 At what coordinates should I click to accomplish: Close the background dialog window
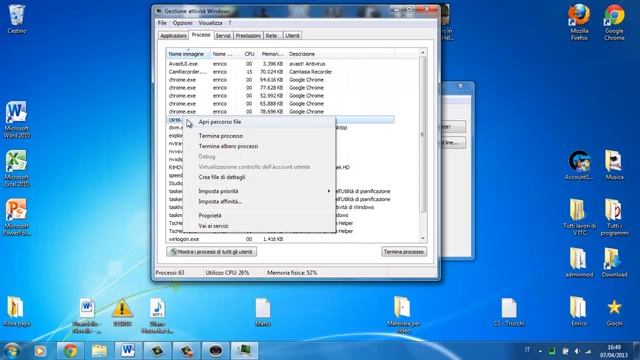point(460,86)
